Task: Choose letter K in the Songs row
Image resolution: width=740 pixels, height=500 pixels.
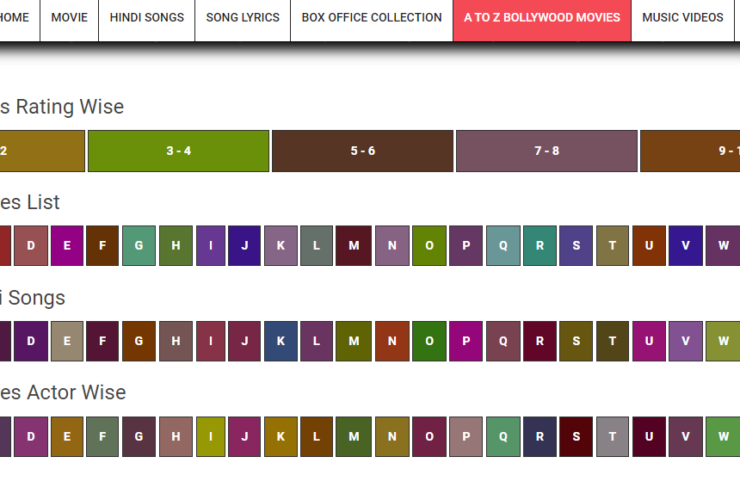Action: tap(281, 341)
